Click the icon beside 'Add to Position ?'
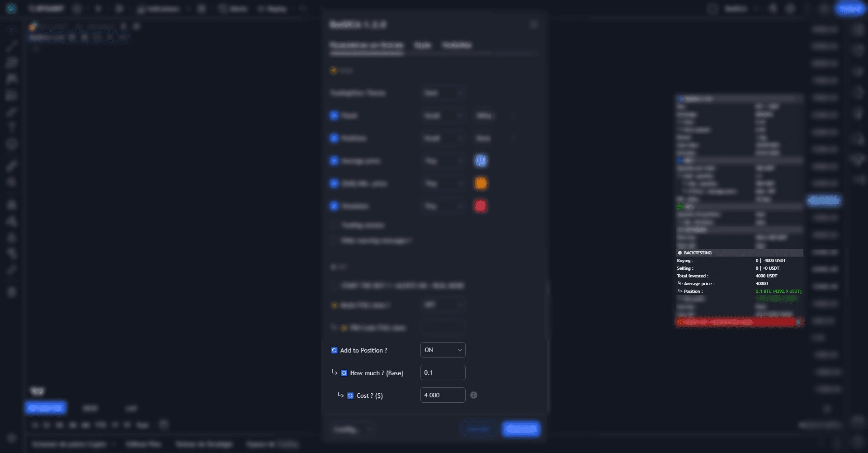The image size is (868, 453). coord(334,350)
